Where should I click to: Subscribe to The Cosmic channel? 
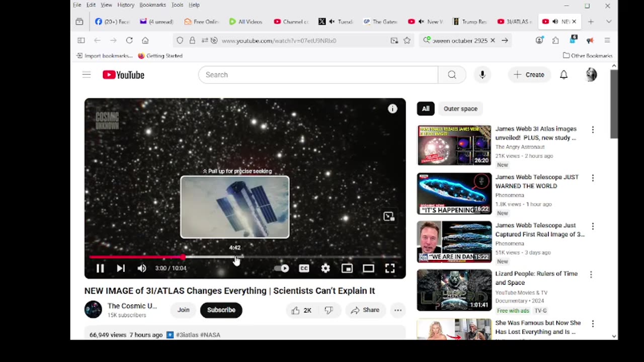(221, 310)
